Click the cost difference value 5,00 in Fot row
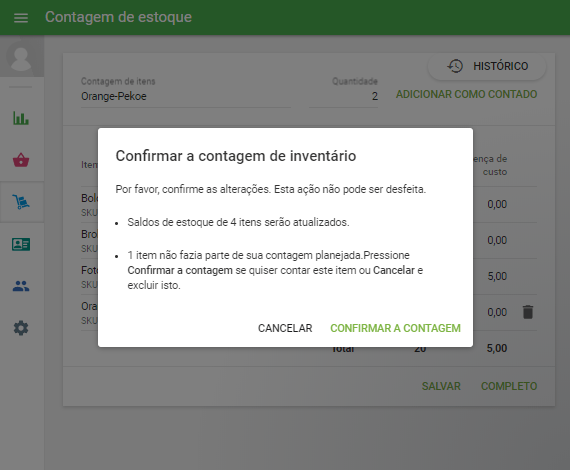 pos(497,276)
